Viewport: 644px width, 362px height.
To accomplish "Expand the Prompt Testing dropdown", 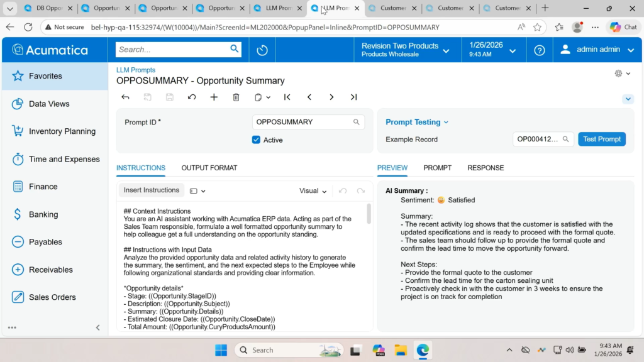I will pos(417,123).
